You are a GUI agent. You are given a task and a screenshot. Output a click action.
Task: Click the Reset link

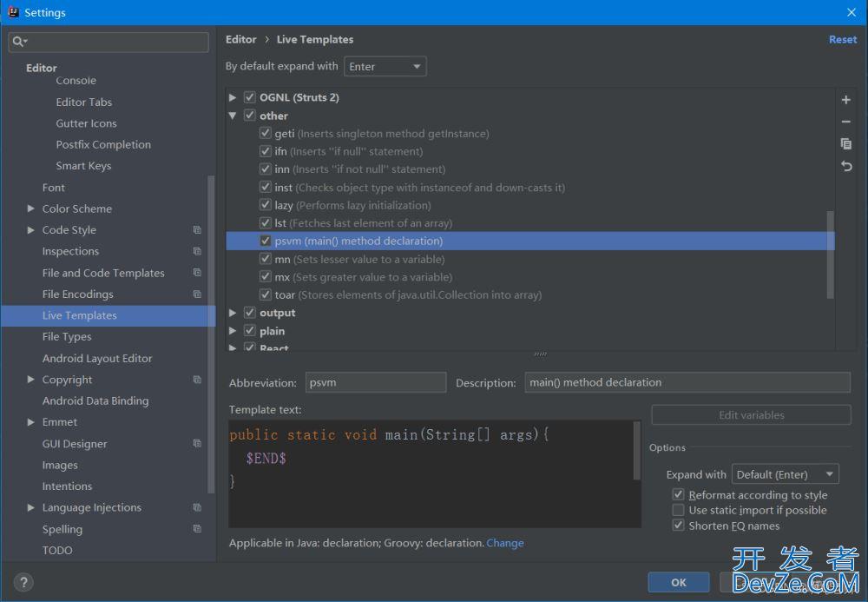coord(843,39)
